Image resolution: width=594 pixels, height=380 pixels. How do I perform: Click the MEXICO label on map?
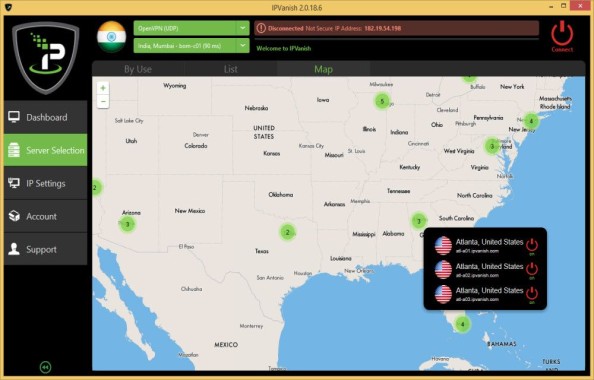[x=226, y=345]
